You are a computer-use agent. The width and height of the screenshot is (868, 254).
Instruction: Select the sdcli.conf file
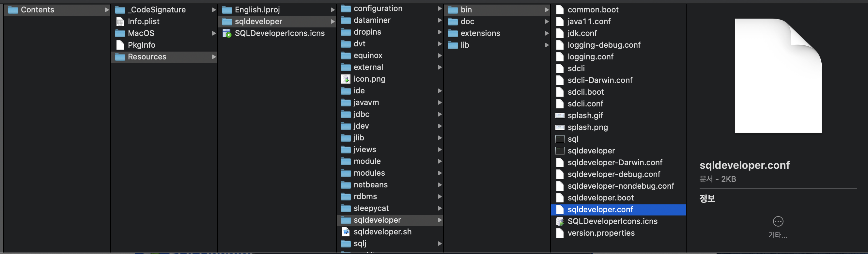click(618, 104)
